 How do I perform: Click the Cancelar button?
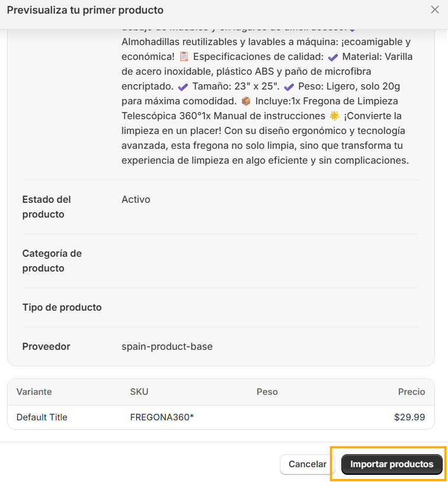(x=308, y=464)
